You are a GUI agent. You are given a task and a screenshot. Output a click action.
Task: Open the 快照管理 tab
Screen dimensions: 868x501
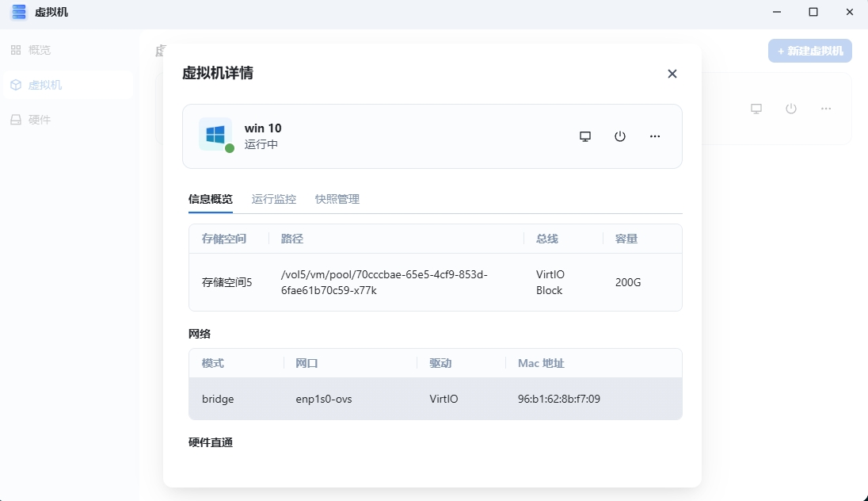point(337,199)
